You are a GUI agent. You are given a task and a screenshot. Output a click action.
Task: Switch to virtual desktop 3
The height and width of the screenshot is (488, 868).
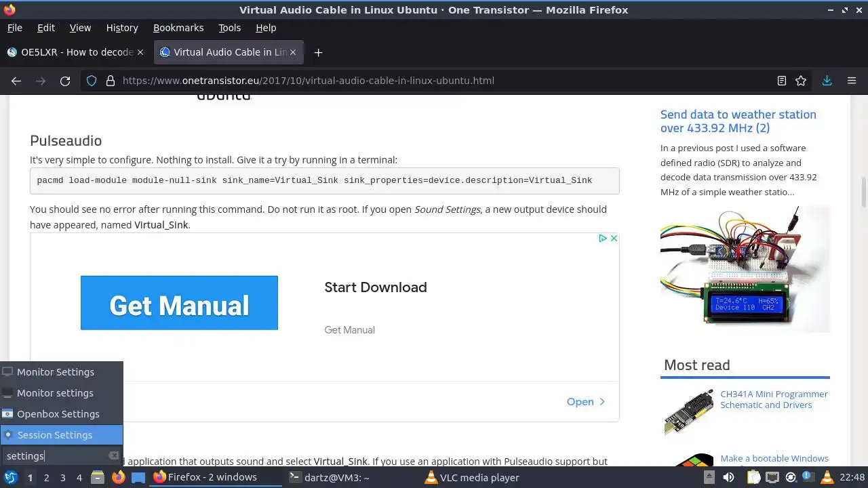point(63,478)
